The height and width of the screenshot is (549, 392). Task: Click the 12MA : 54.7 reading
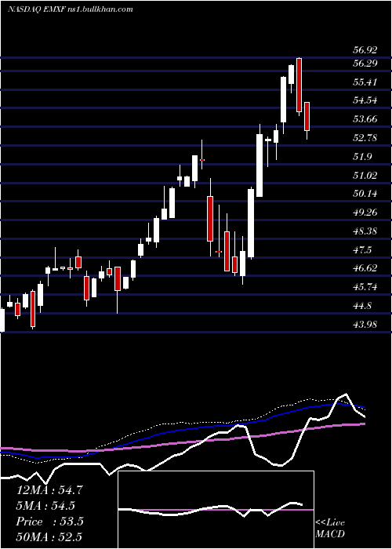(49, 490)
